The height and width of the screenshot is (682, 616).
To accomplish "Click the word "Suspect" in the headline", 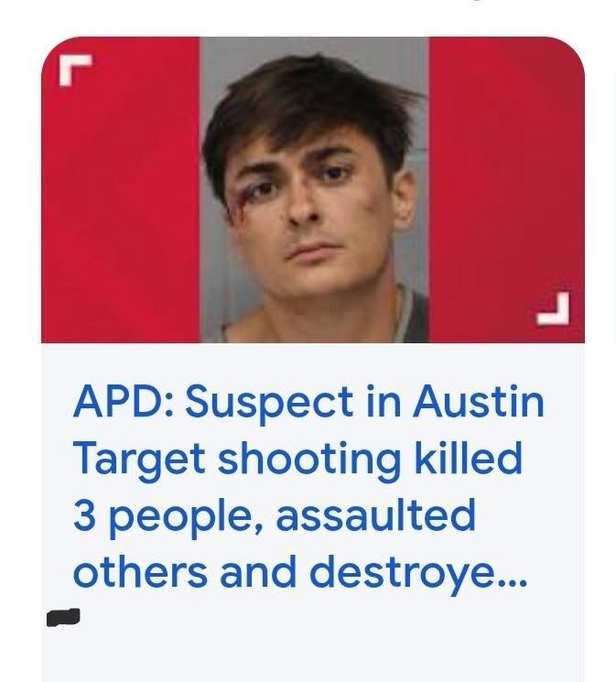I will [x=269, y=403].
